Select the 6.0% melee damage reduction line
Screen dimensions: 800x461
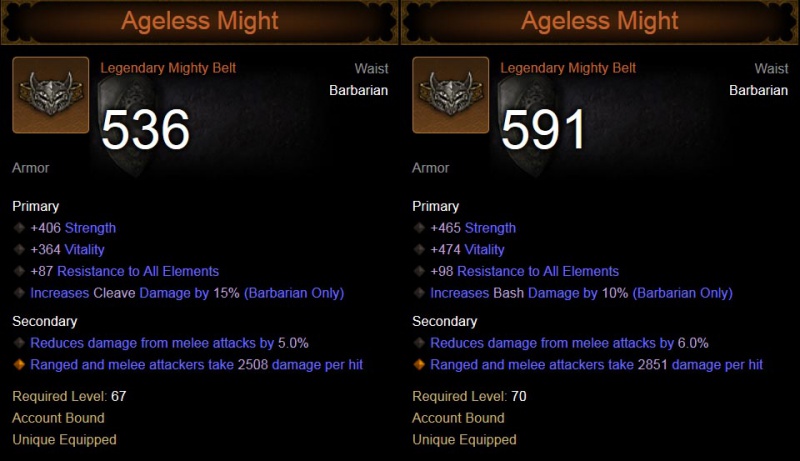click(x=554, y=343)
